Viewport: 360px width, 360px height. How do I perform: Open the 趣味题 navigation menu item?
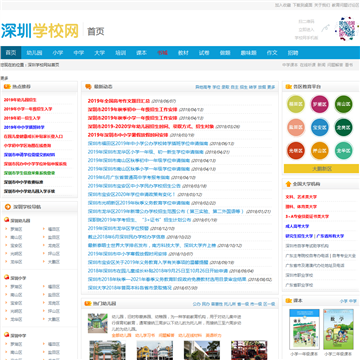point(249,53)
